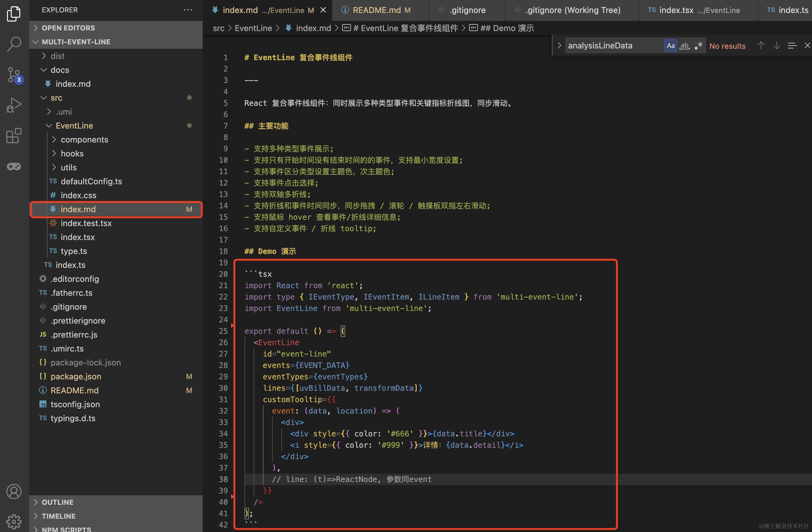The image size is (812, 532).
Task: Click src breadcrumb segment
Action: pos(218,28)
